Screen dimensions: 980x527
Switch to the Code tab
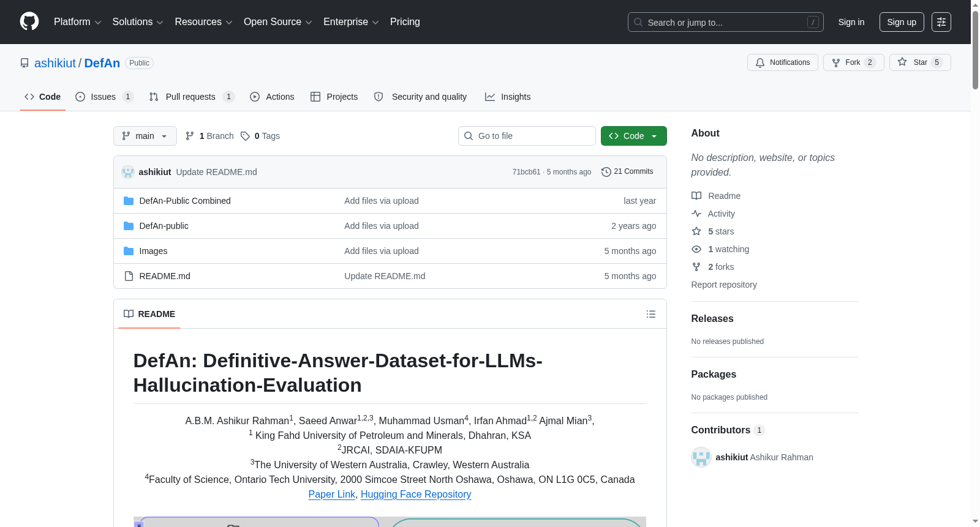43,97
